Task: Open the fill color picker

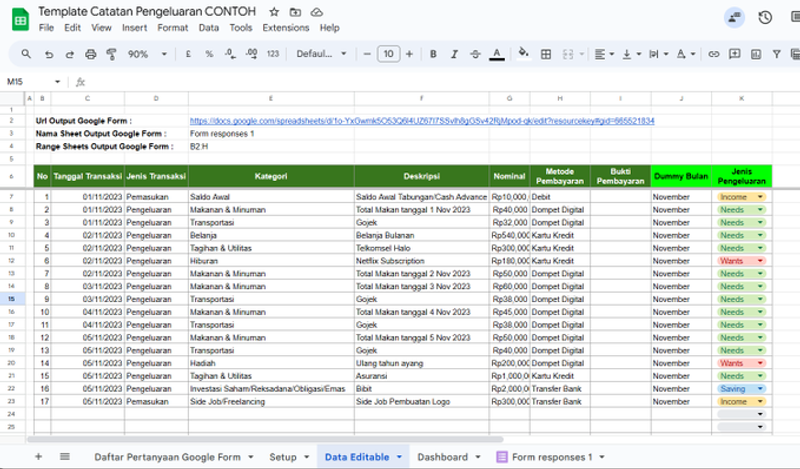Action: tap(523, 54)
